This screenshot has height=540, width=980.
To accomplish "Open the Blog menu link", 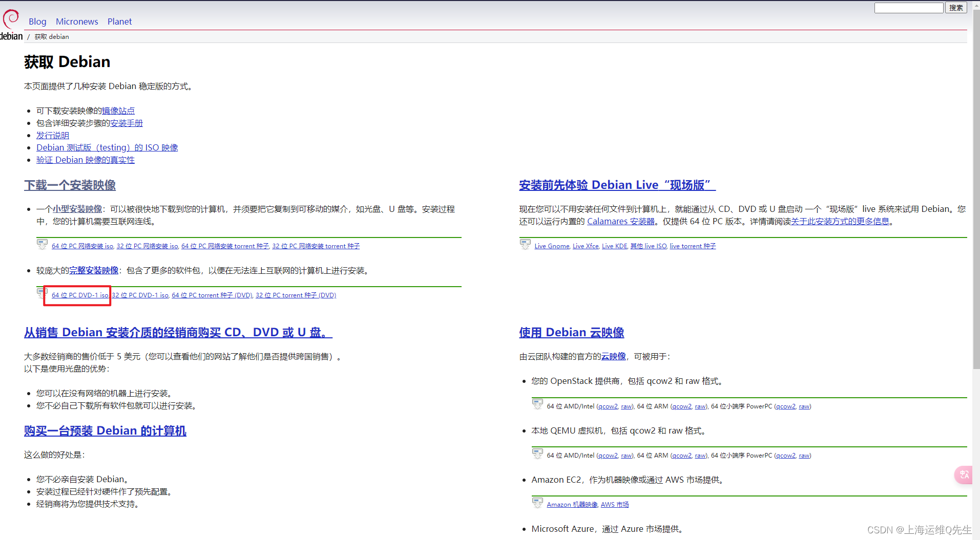I will click(37, 21).
